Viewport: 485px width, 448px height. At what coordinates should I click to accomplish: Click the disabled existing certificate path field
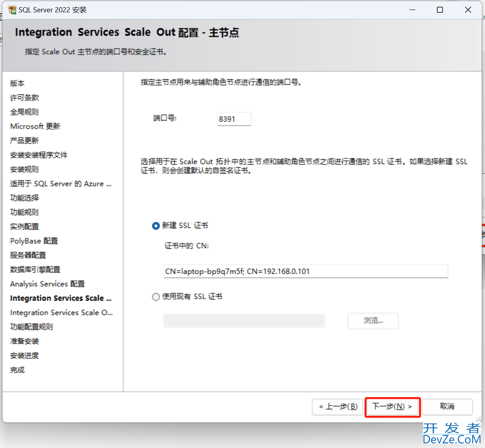244,321
